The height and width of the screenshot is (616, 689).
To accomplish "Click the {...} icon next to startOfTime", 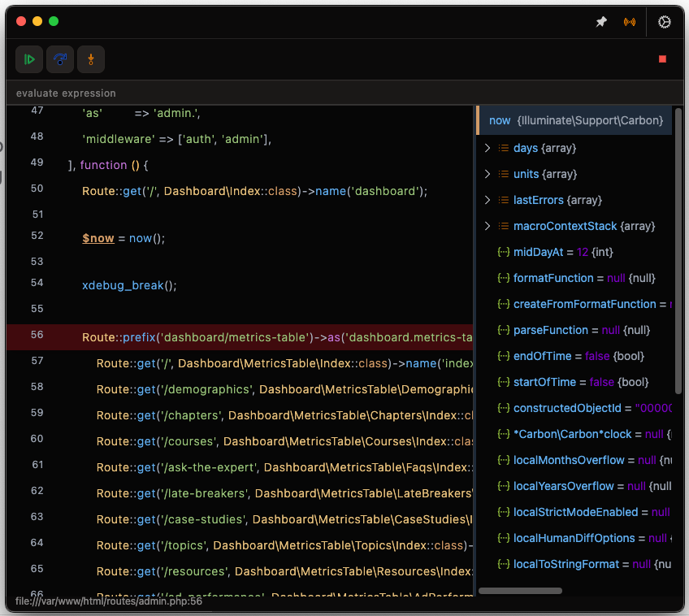I will coord(503,382).
